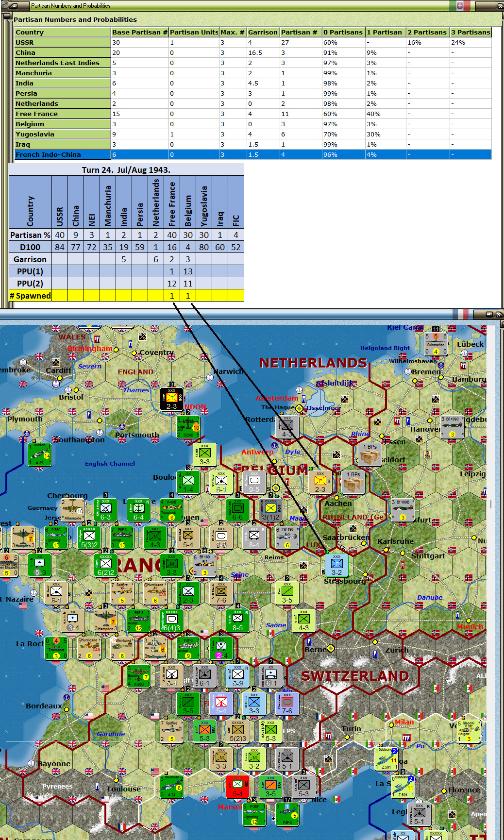Select the A-29 Hudson aircraft near Plymouth
The image size is (504, 840).
point(39,454)
